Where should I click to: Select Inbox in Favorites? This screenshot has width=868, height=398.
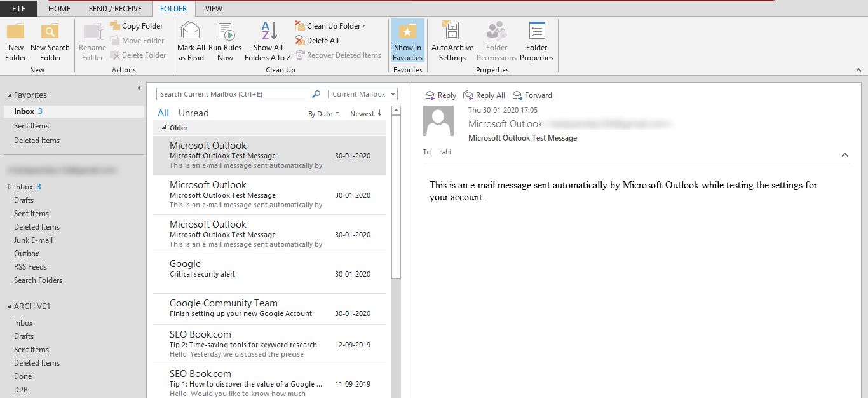pyautogui.click(x=74, y=111)
